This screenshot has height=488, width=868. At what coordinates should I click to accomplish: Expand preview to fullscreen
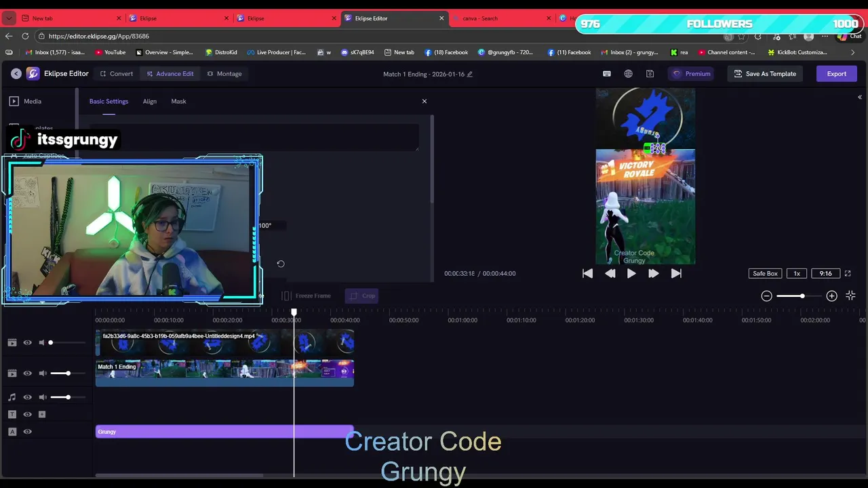848,273
